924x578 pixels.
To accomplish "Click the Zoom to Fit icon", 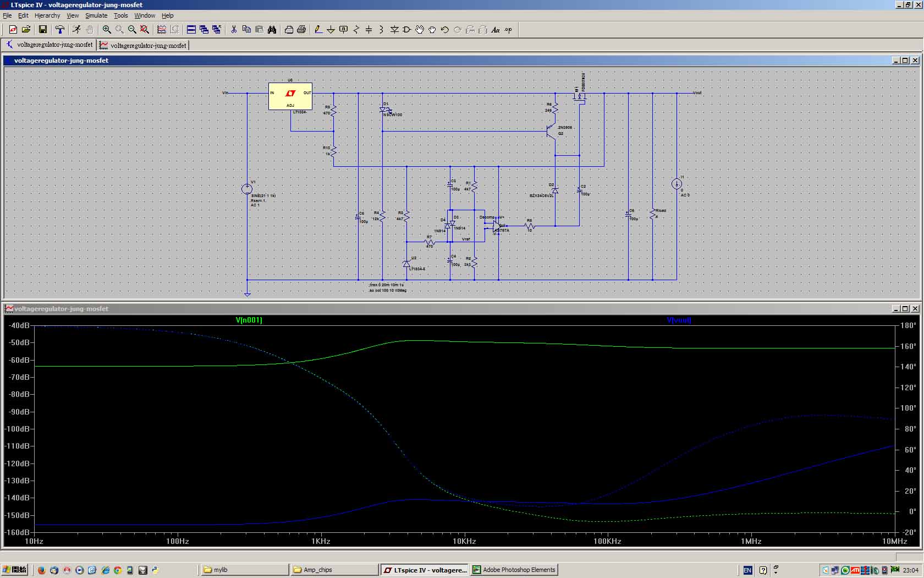I will [145, 30].
